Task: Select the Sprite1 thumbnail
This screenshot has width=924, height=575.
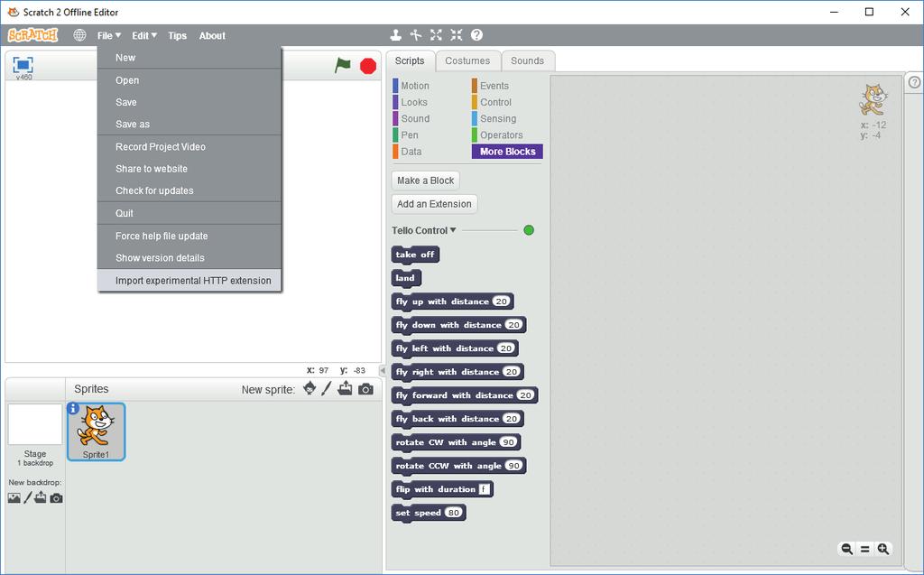Action: (x=96, y=431)
